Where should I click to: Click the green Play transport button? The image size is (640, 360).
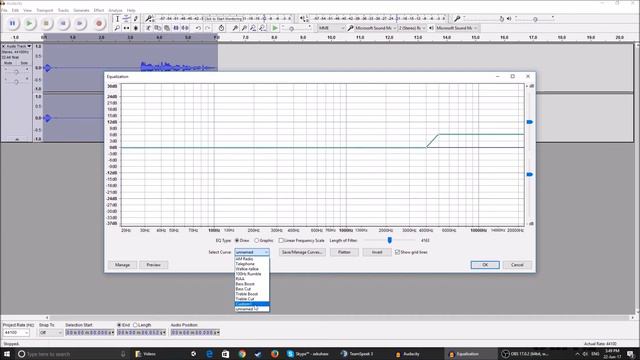point(29,24)
